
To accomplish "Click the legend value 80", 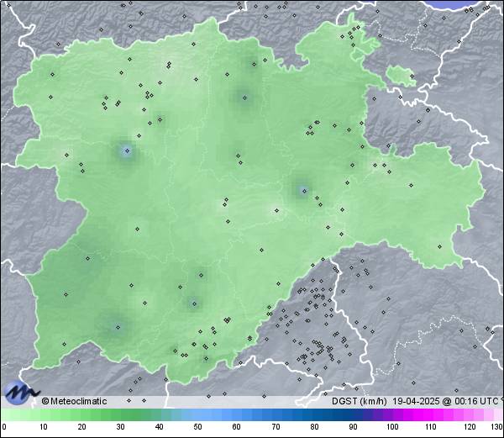I will tap(315, 427).
